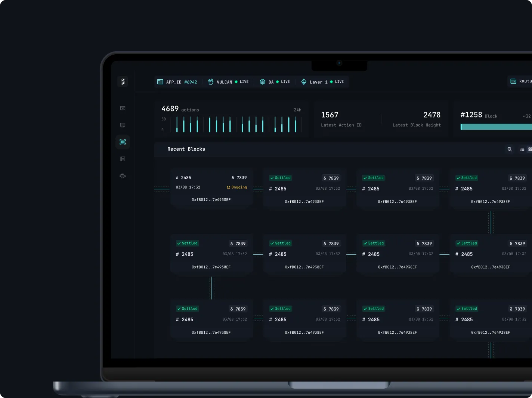Click the wallet icon beside kautu
Image resolution: width=532 pixels, height=398 pixels.
[513, 81]
